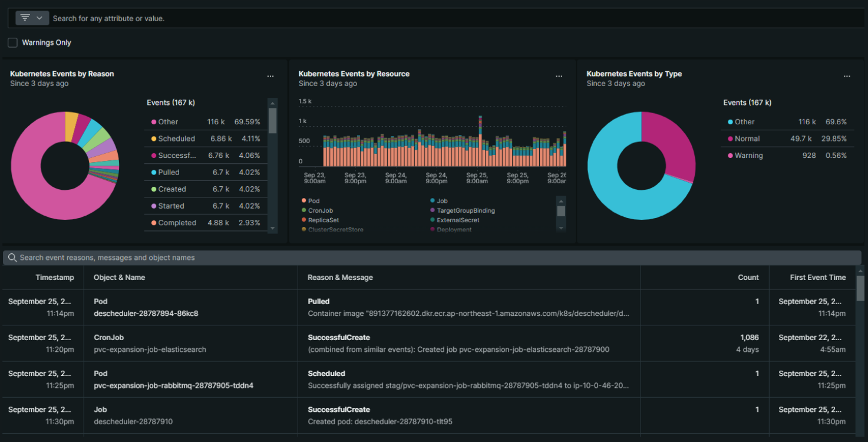Image resolution: width=868 pixels, height=442 pixels.
Task: Click the Pulled reason message cell
Action: (469, 307)
